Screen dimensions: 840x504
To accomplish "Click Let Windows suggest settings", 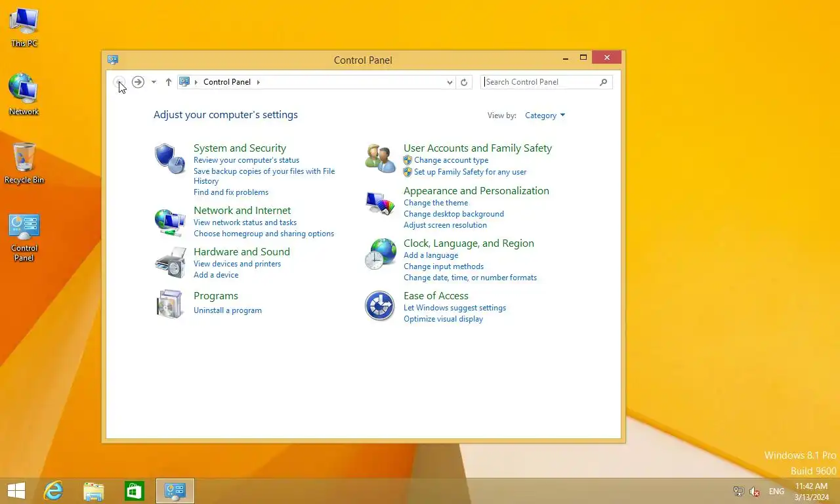I will click(455, 308).
